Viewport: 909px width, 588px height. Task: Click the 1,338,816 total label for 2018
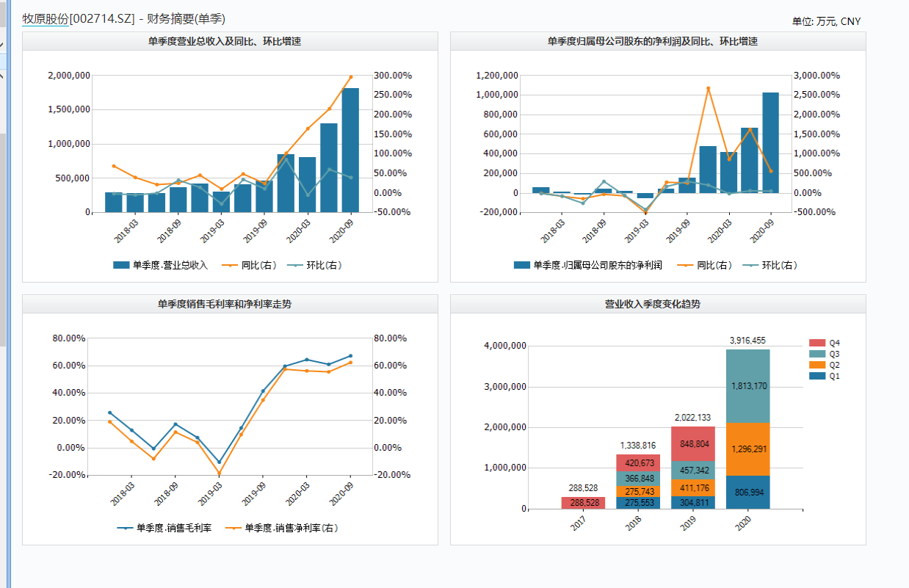pyautogui.click(x=637, y=446)
